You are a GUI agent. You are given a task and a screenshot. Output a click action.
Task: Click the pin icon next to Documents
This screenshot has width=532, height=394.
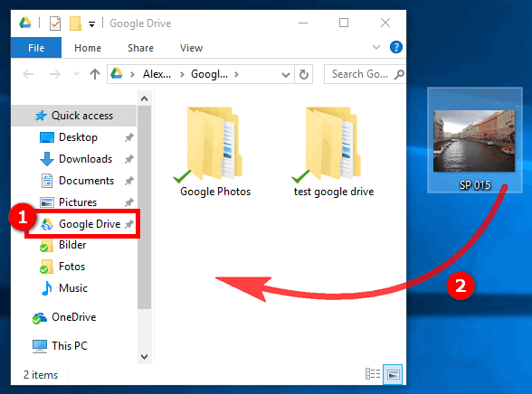[128, 181]
